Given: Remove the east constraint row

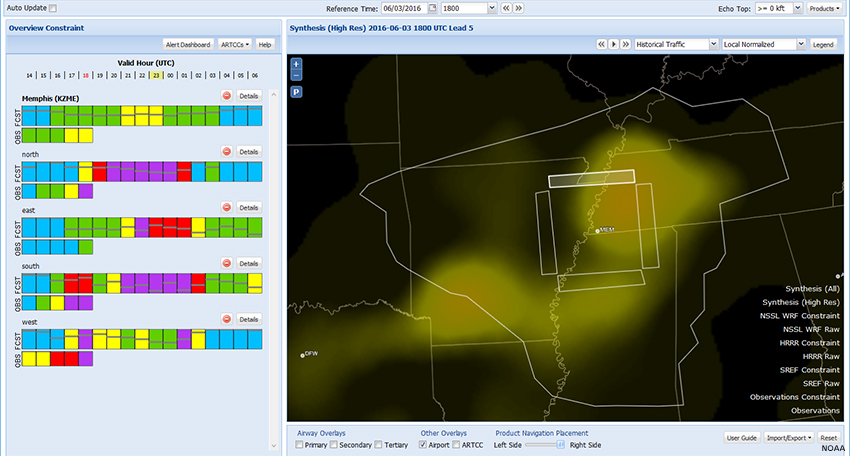Looking at the screenshot, I should coord(227,208).
